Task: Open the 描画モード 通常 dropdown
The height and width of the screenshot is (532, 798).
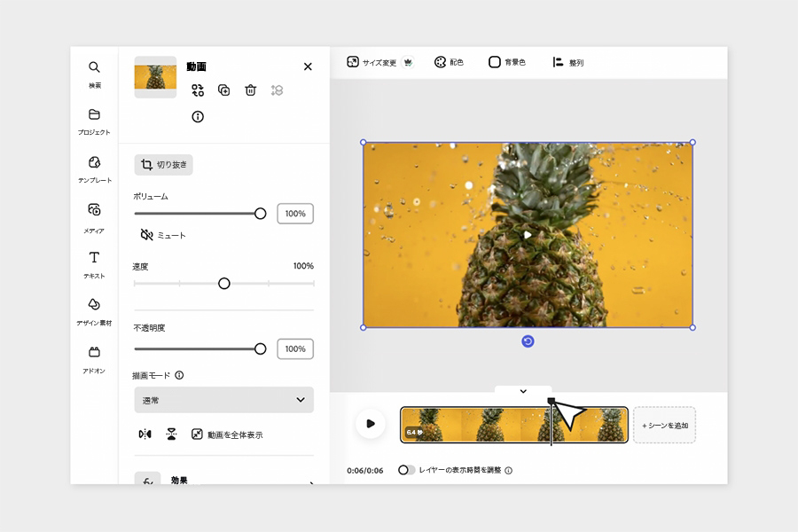Action: [x=224, y=400]
